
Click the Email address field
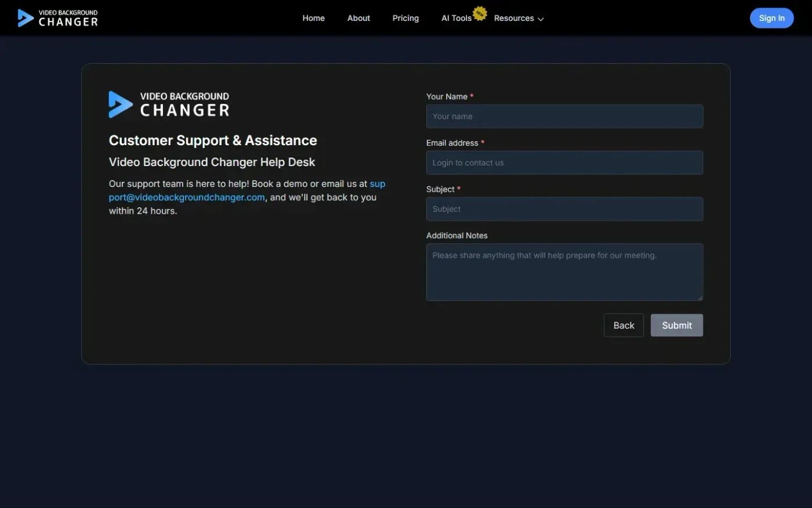564,163
